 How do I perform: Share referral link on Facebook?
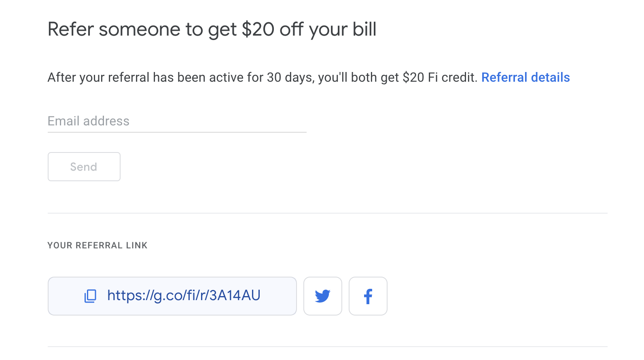pos(368,296)
